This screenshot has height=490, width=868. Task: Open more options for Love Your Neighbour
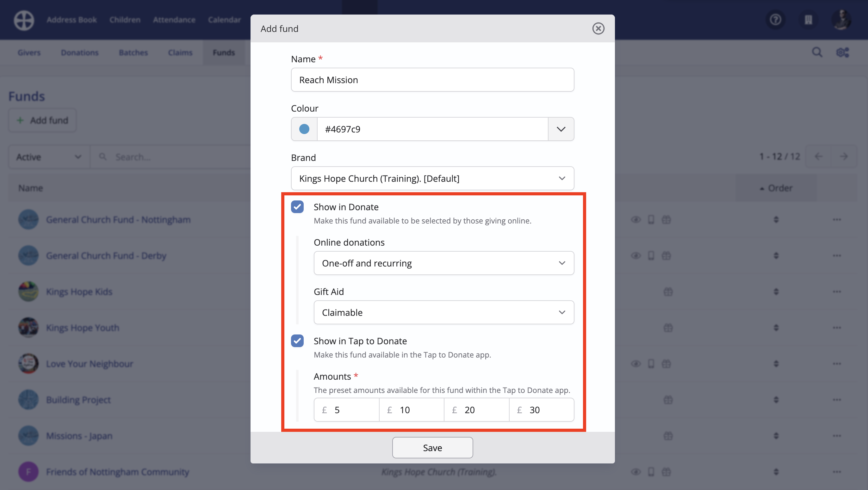coord(837,364)
